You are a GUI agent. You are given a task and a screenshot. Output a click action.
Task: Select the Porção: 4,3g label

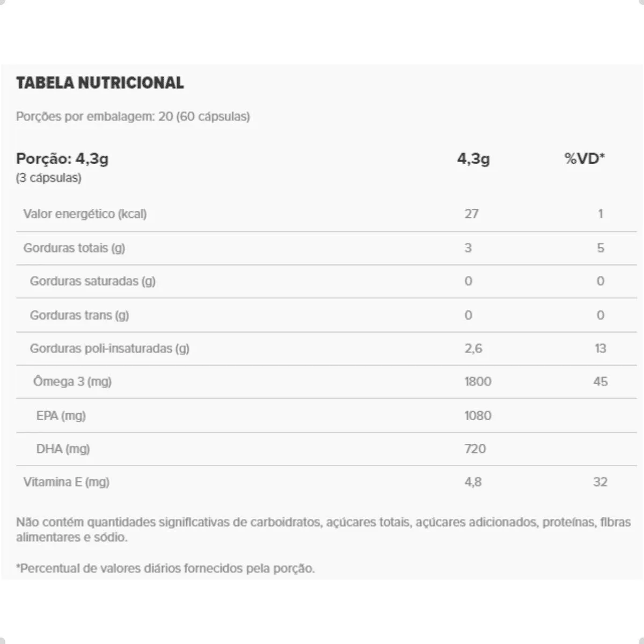click(x=62, y=159)
